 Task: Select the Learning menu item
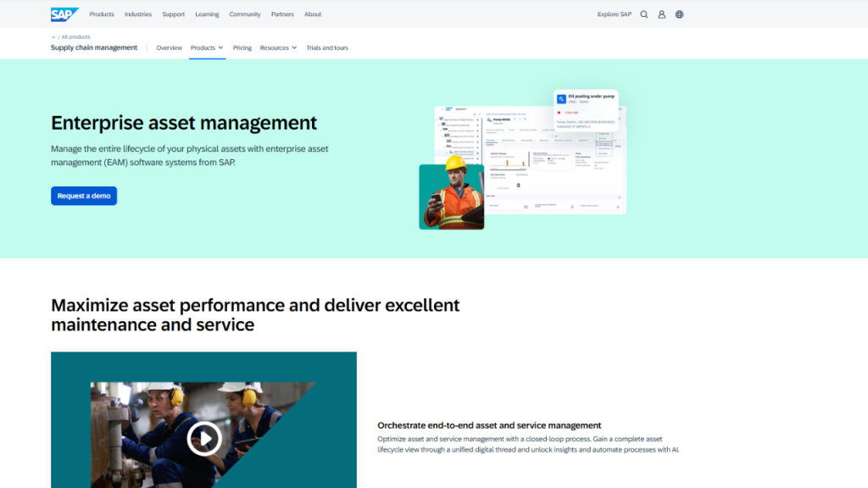tap(207, 14)
